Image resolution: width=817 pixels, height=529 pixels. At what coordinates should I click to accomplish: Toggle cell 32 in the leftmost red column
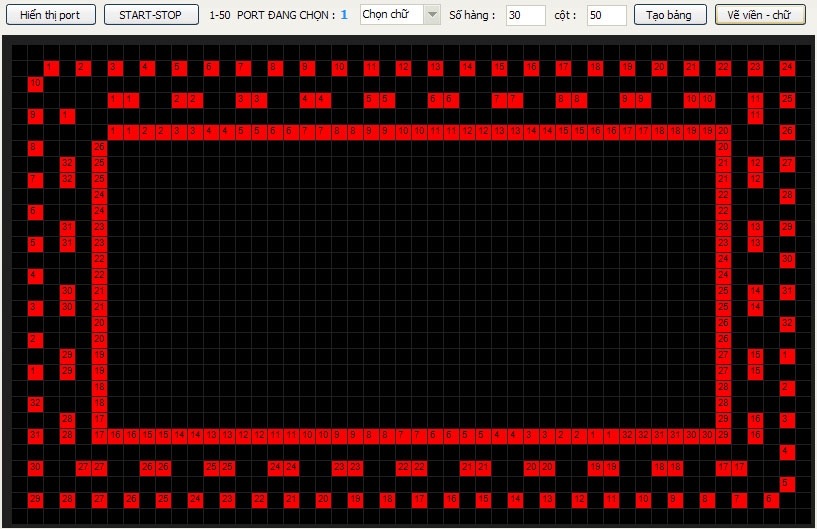(35, 403)
